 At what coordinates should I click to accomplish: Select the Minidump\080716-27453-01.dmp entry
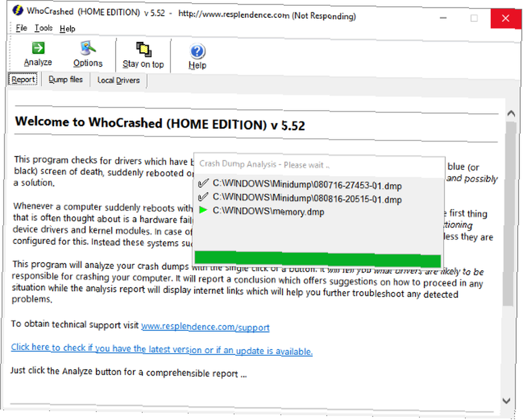pos(307,185)
